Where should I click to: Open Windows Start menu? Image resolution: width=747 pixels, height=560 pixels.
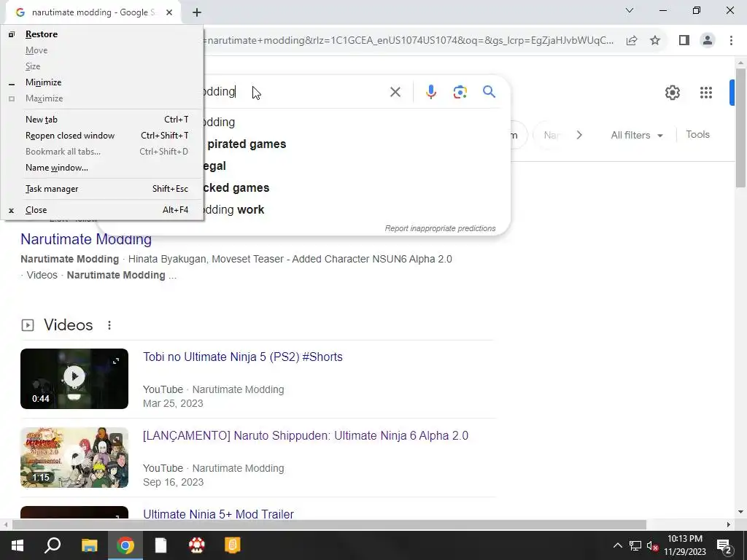point(18,545)
